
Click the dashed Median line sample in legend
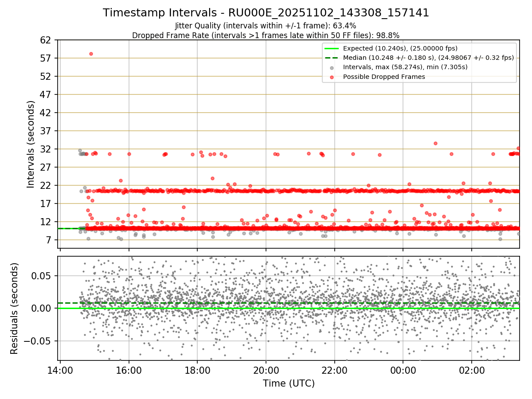coord(332,58)
